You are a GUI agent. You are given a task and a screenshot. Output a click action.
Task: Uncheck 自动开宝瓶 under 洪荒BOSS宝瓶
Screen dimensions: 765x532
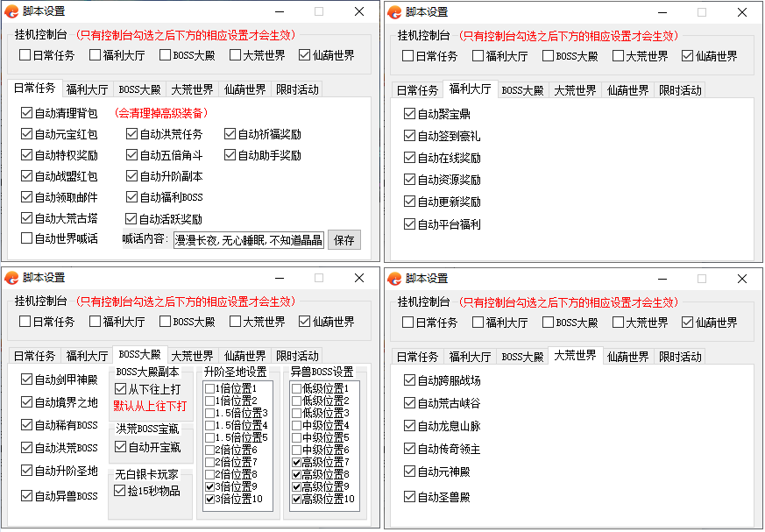tap(121, 447)
